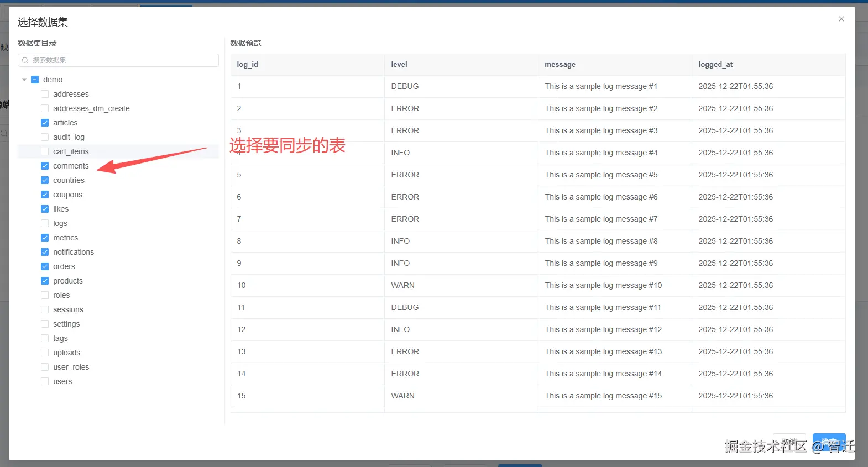Click the search magnifier icon in dataset search
Screen dimensions: 868x467
coord(25,60)
